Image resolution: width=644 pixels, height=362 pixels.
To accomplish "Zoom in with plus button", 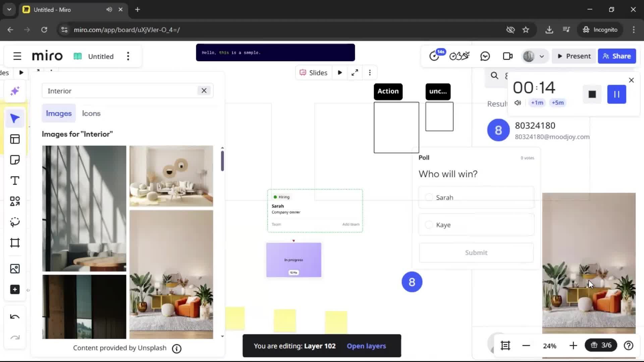I will pos(573,346).
